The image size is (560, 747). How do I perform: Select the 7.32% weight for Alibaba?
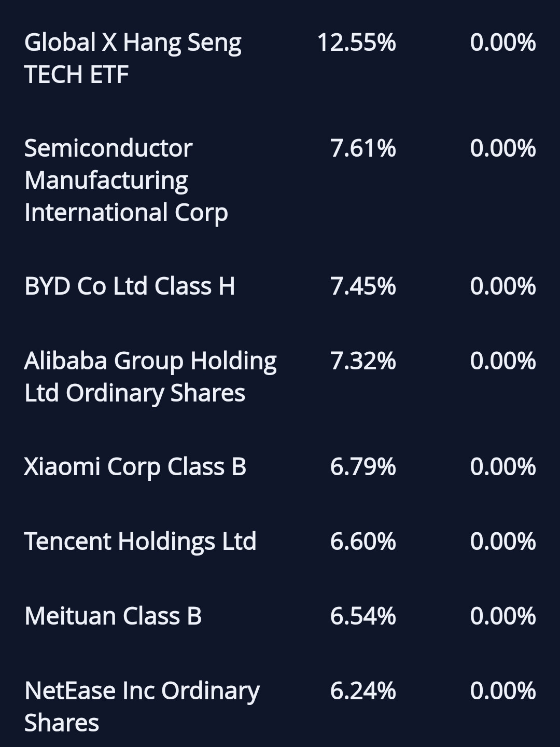click(363, 361)
